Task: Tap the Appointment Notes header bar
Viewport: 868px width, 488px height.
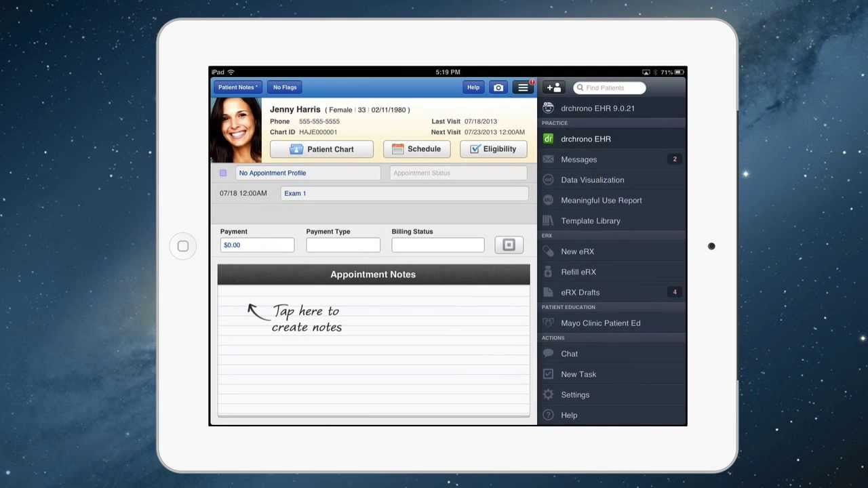Action: pyautogui.click(x=374, y=274)
